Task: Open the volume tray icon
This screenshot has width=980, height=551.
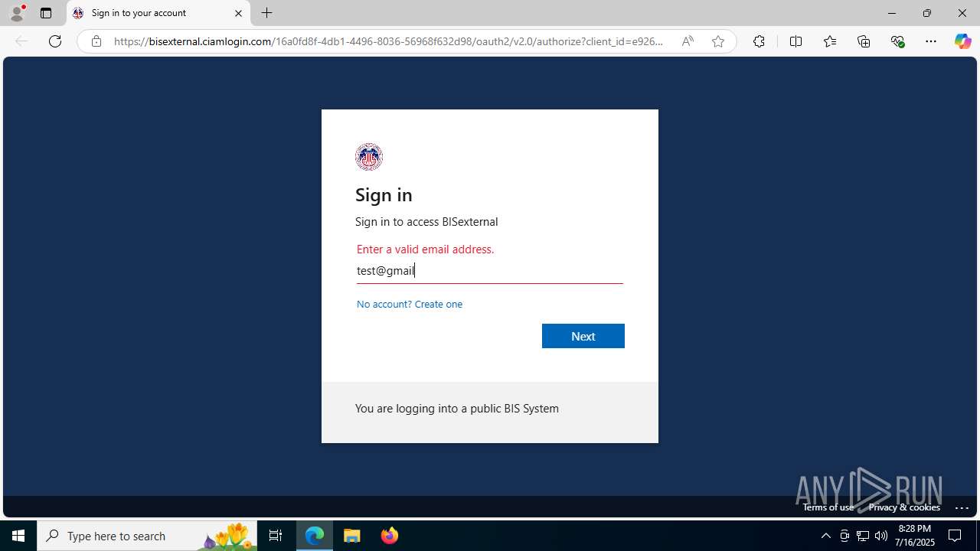Action: (x=881, y=536)
